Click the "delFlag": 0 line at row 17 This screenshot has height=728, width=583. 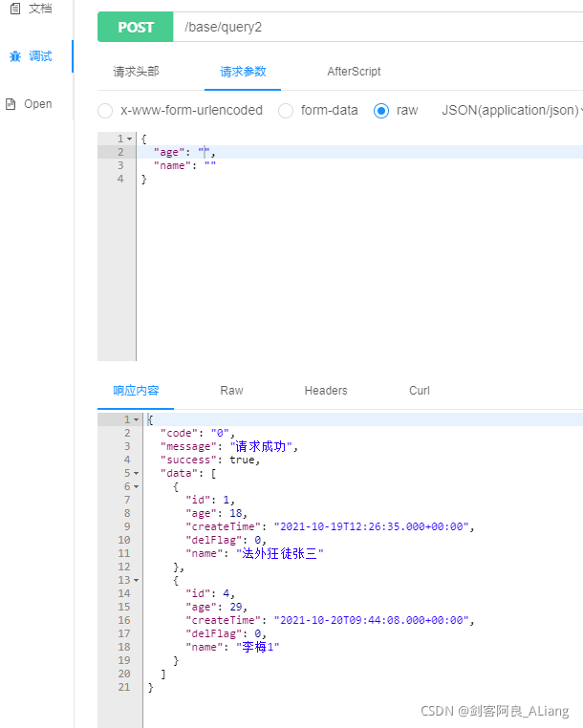tap(226, 633)
